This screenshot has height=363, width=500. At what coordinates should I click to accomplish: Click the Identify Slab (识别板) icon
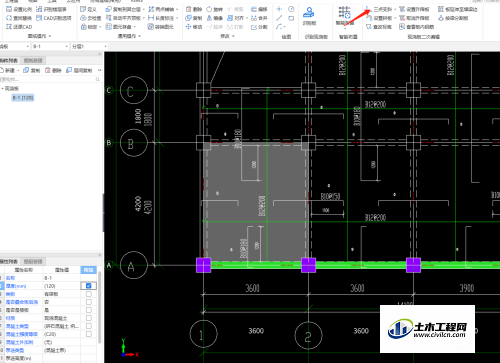pyautogui.click(x=309, y=12)
